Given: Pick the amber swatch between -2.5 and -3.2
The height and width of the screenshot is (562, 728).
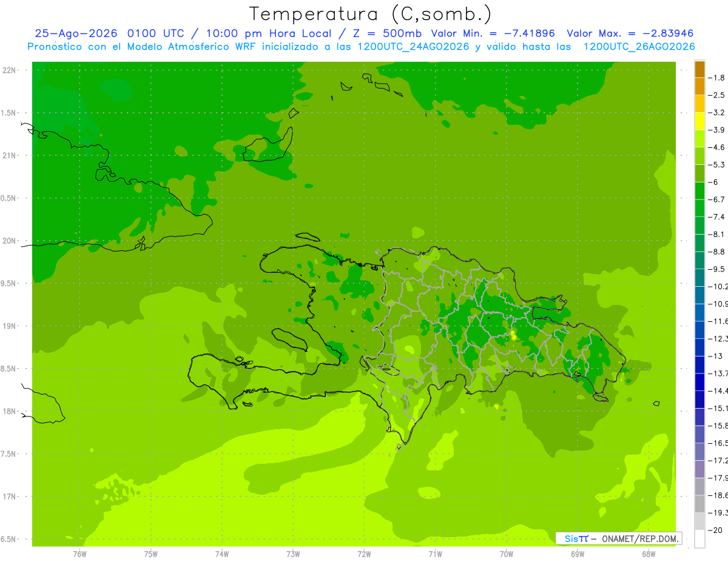Looking at the screenshot, I should click(x=699, y=104).
